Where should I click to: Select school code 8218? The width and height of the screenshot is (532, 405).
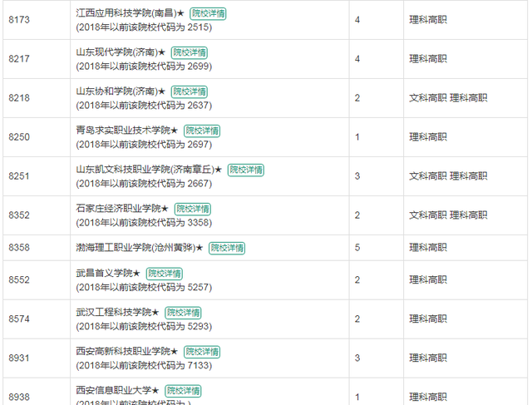pyautogui.click(x=19, y=98)
